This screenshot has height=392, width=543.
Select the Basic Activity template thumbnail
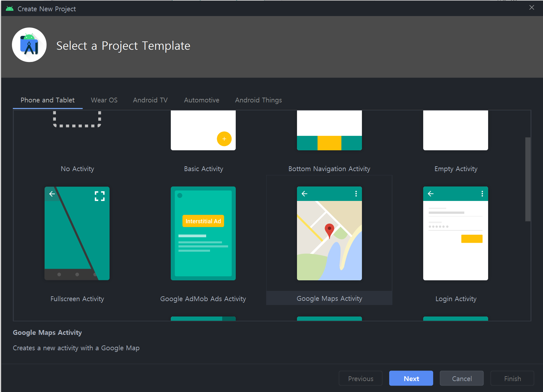click(x=203, y=130)
